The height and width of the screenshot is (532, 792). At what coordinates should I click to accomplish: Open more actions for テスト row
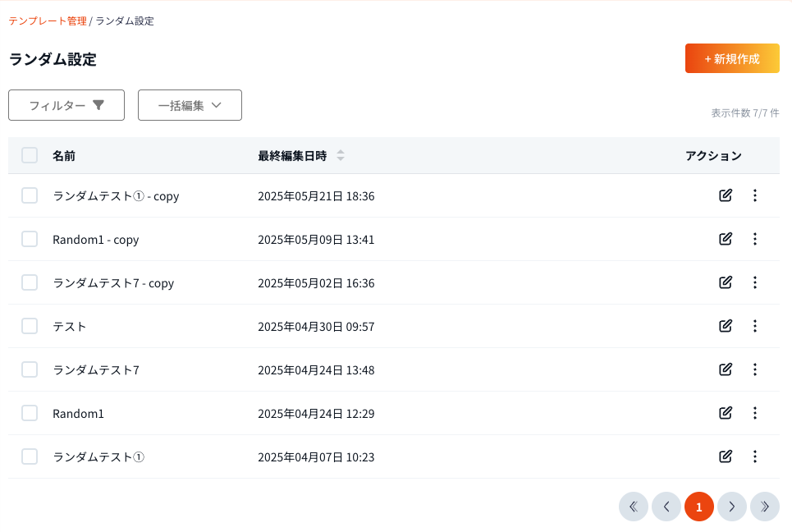tap(755, 326)
